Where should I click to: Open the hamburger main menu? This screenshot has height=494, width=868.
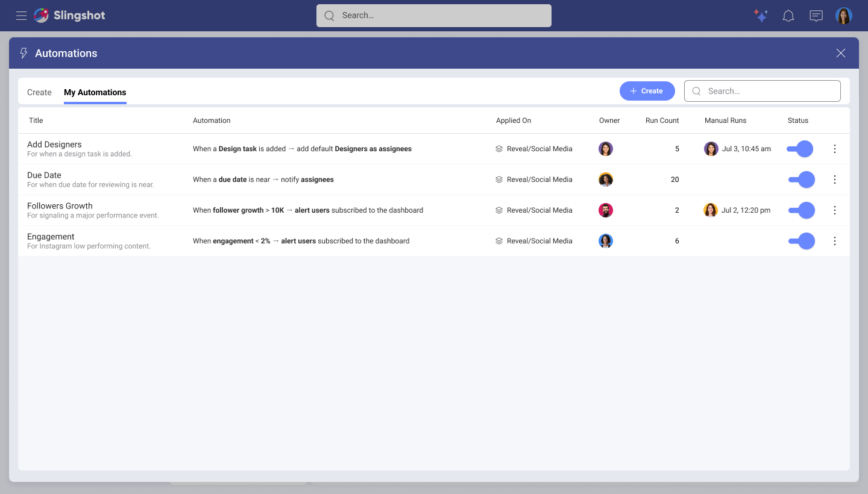click(x=21, y=16)
